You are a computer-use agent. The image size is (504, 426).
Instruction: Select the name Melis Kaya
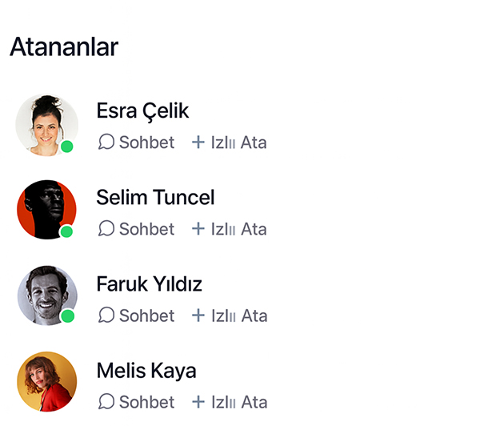click(146, 371)
